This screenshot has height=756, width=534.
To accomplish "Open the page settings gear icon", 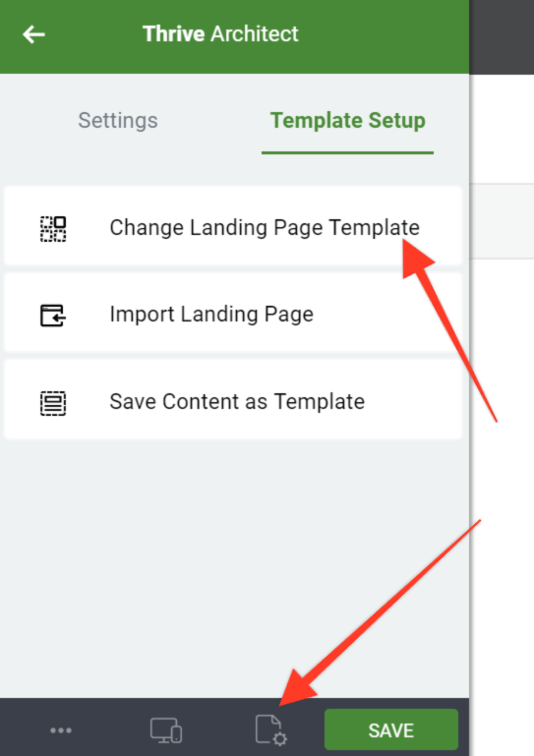I will [270, 730].
